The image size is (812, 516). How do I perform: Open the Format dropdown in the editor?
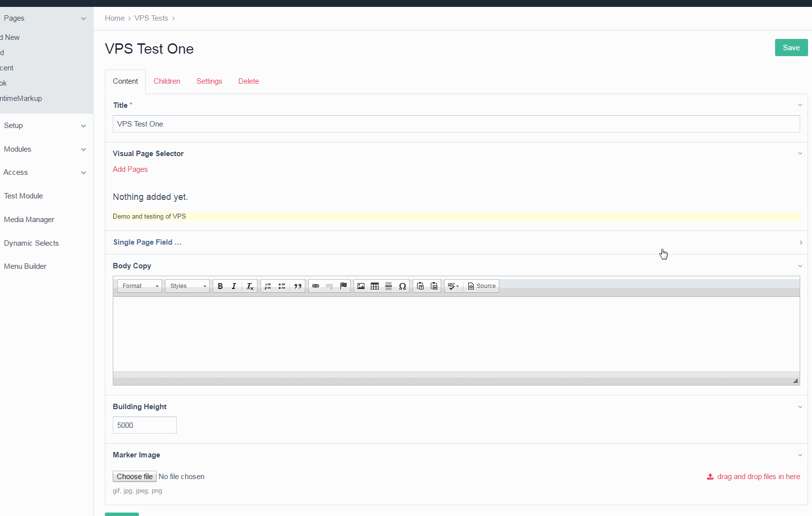coord(140,286)
